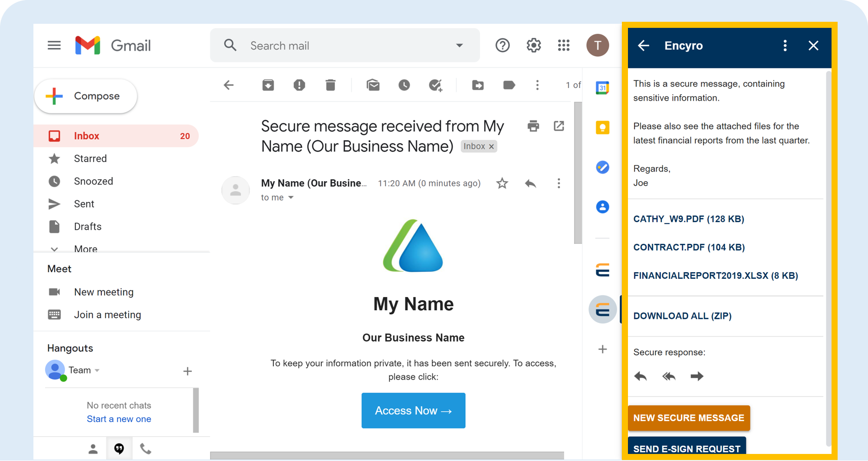Star the message from My Name
Image resolution: width=868 pixels, height=461 pixels.
502,183
